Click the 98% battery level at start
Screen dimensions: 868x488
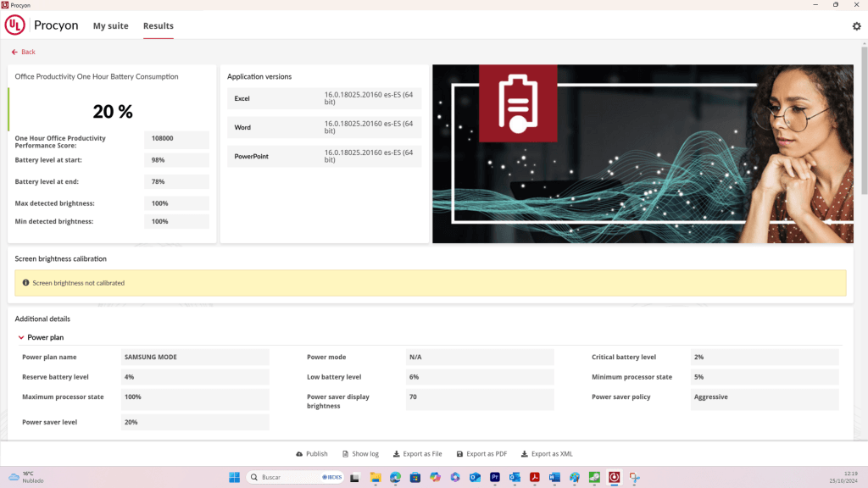pos(176,160)
